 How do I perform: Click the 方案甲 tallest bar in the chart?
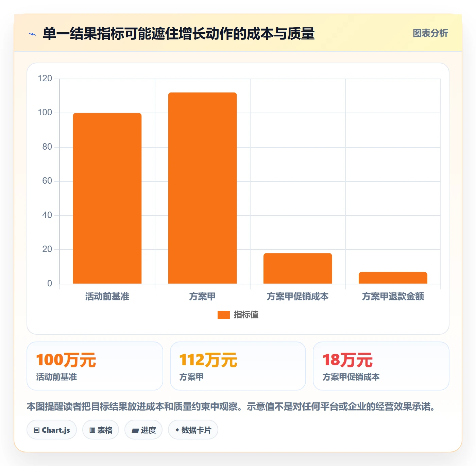pyautogui.click(x=202, y=188)
